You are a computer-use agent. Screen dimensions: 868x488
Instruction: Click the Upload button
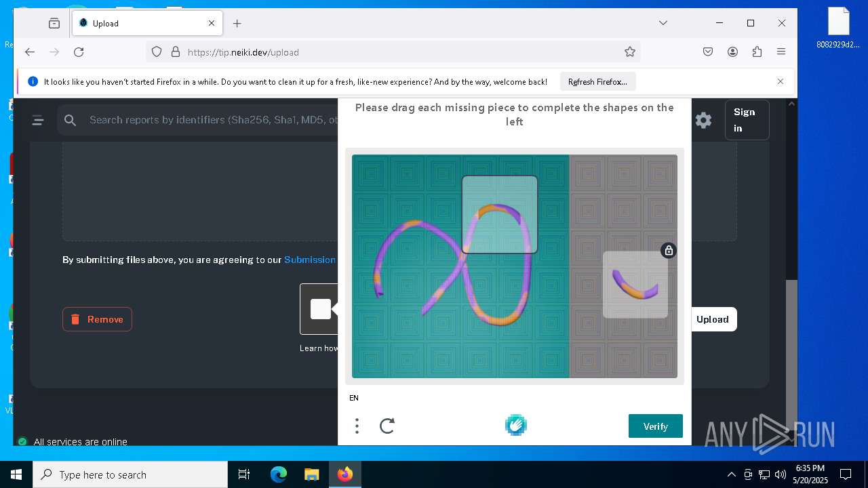pyautogui.click(x=713, y=319)
